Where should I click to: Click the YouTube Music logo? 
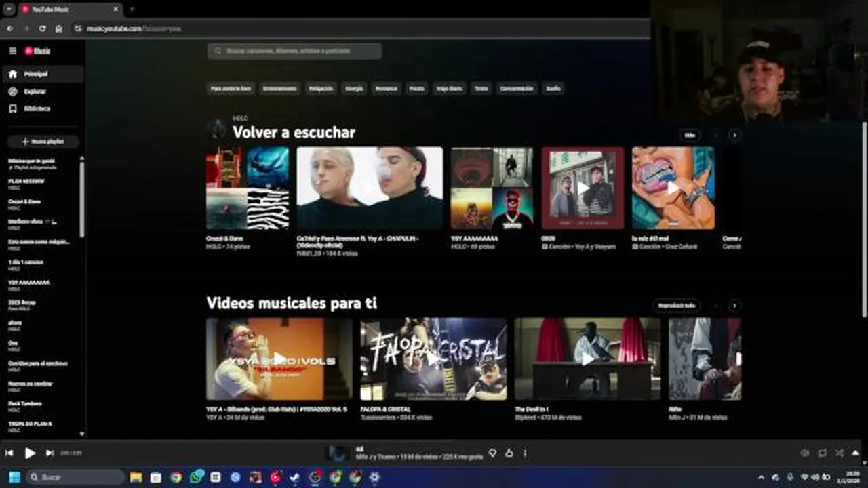[37, 51]
